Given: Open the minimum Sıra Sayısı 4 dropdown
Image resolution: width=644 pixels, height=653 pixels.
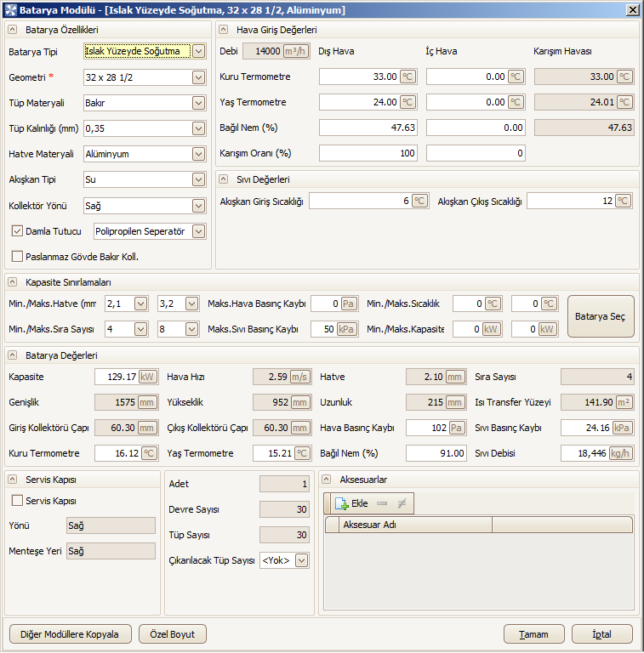Looking at the screenshot, I should pyautogui.click(x=141, y=329).
